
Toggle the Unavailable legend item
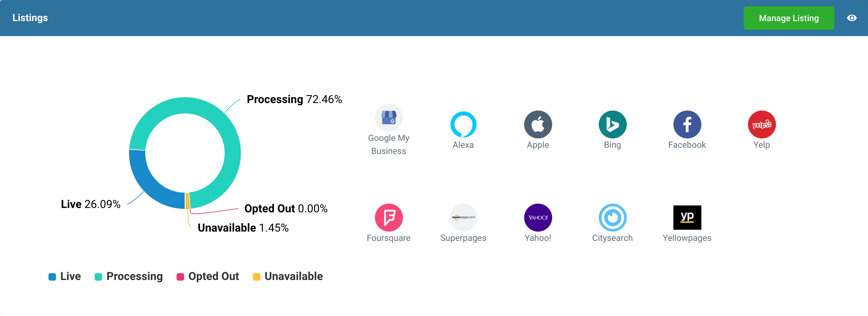288,276
